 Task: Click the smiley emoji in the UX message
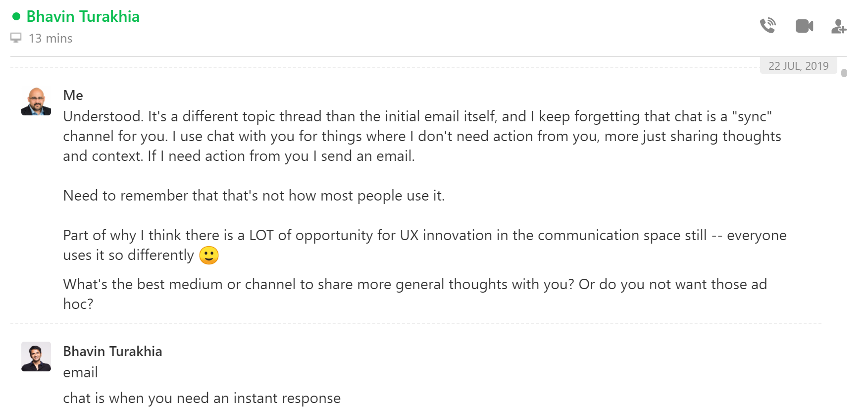[x=208, y=256]
